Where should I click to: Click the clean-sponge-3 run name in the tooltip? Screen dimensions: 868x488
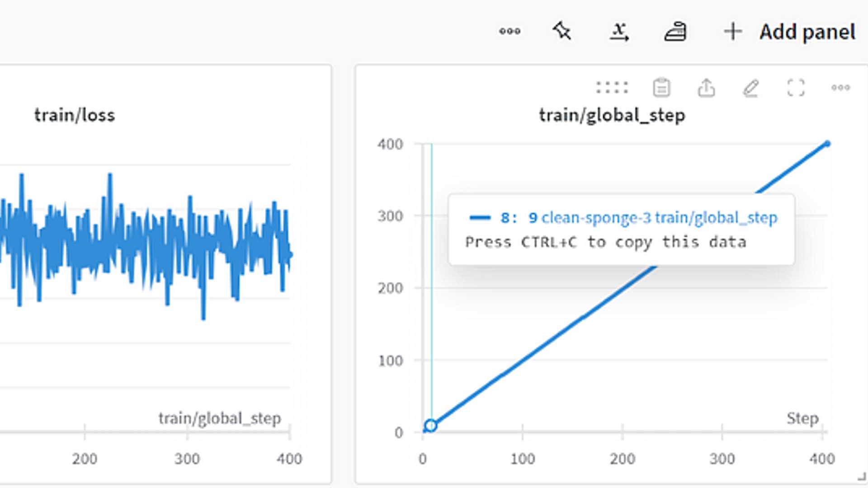coord(596,218)
